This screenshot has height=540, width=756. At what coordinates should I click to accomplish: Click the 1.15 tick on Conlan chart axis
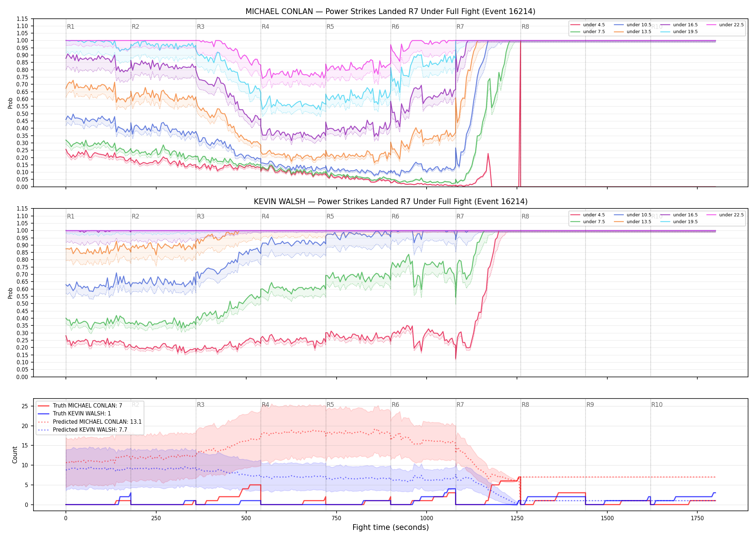(x=22, y=19)
